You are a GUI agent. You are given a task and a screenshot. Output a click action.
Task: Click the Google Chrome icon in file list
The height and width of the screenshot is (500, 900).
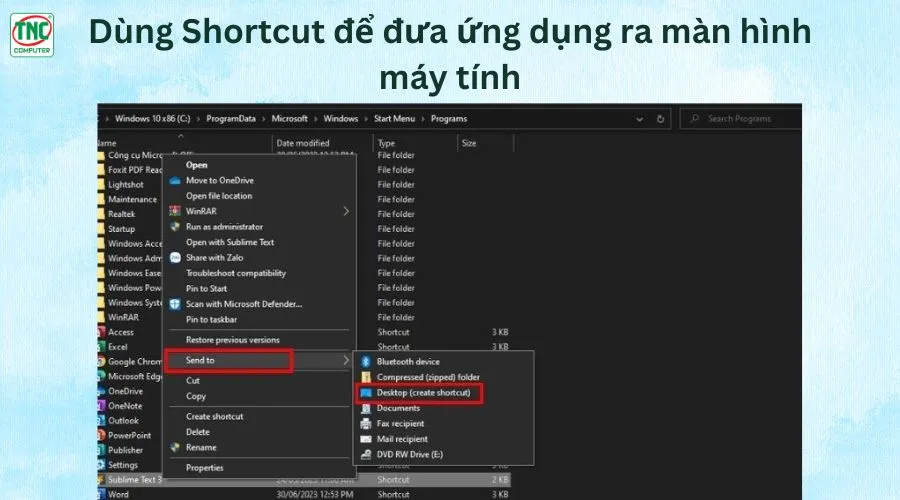click(x=102, y=362)
